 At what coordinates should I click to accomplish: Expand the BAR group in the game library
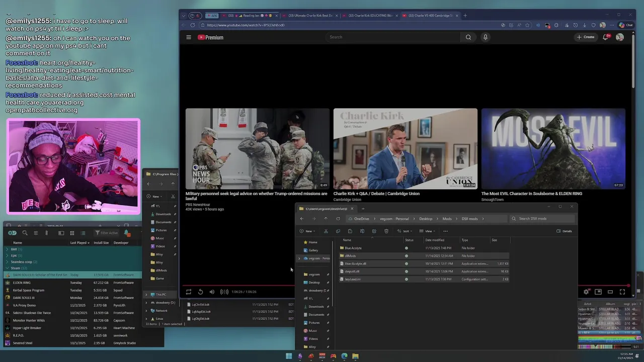6,249
